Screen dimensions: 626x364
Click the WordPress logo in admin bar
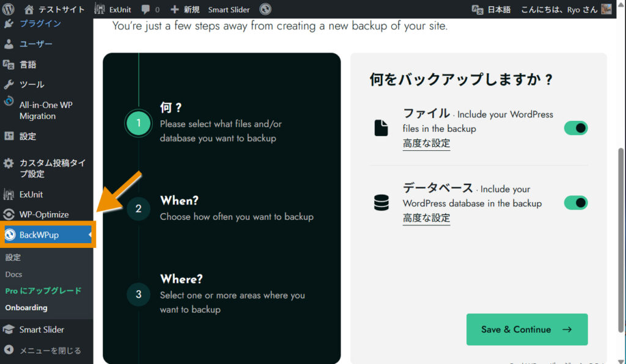(9, 9)
